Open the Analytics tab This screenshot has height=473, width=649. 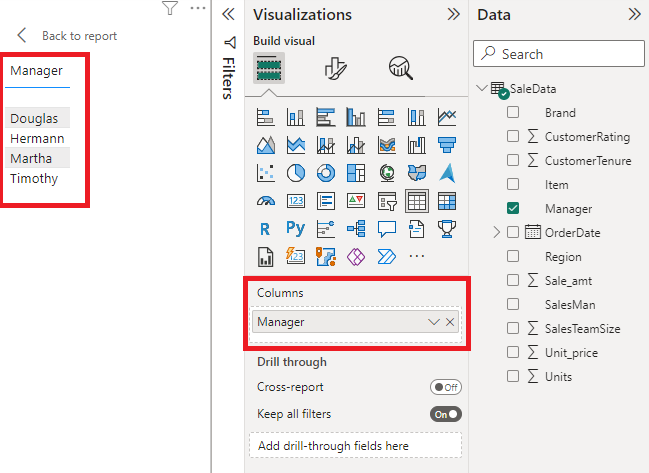pyautogui.click(x=401, y=68)
